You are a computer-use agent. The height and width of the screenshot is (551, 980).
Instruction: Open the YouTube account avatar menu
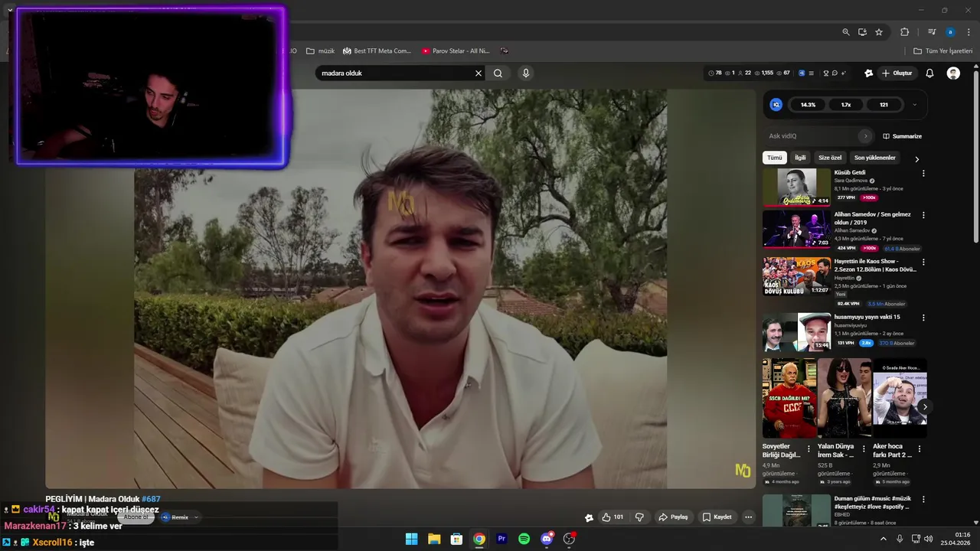click(953, 73)
